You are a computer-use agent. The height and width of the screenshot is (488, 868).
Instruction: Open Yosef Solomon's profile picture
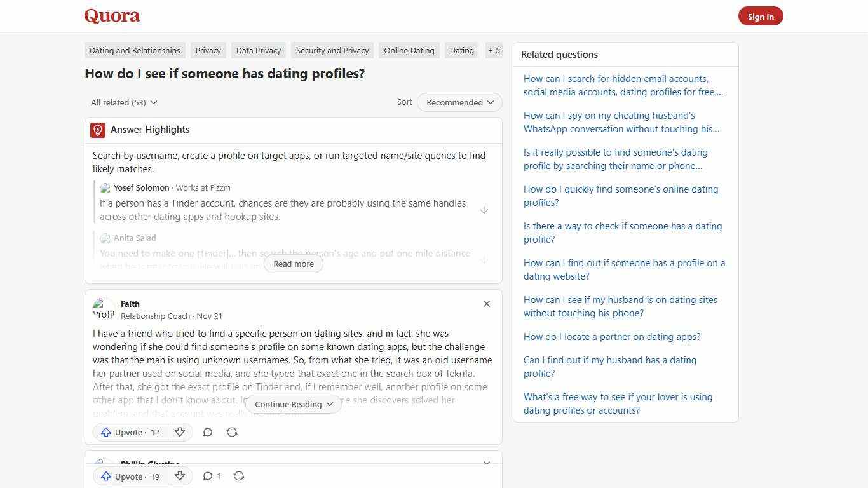coord(105,188)
